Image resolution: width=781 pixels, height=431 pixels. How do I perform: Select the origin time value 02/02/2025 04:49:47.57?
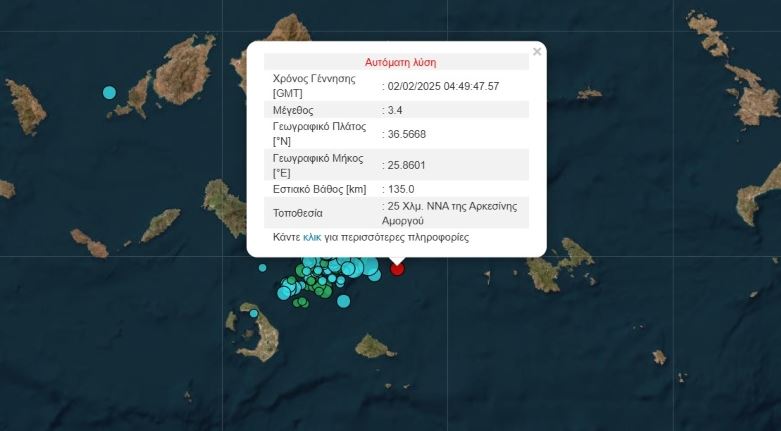(x=443, y=86)
